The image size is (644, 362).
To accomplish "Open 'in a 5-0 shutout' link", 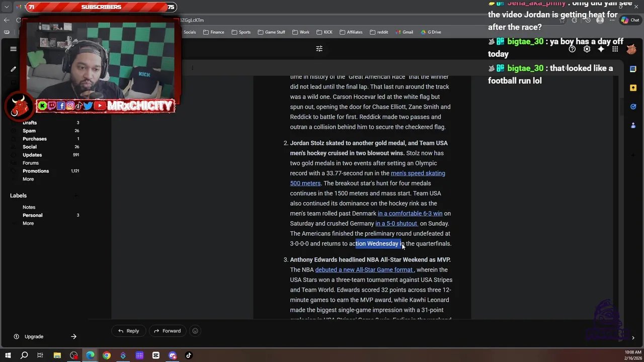I will pos(396,224).
